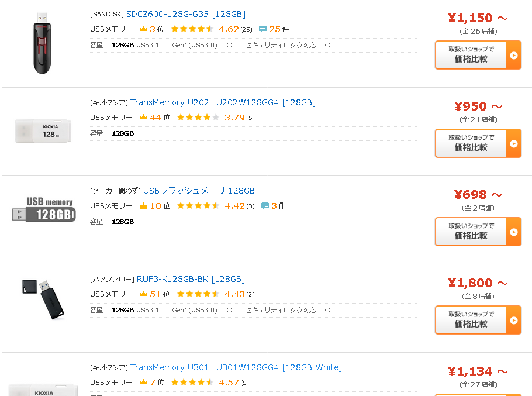Click the crown icon next to 44位
The width and height of the screenshot is (532, 396).
[143, 118]
